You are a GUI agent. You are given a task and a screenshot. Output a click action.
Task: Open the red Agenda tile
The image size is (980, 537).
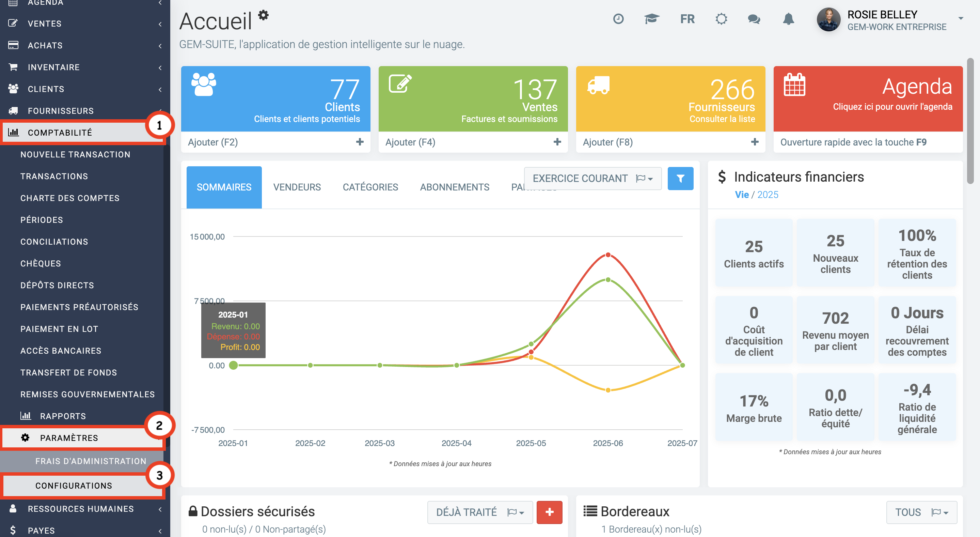click(x=868, y=98)
